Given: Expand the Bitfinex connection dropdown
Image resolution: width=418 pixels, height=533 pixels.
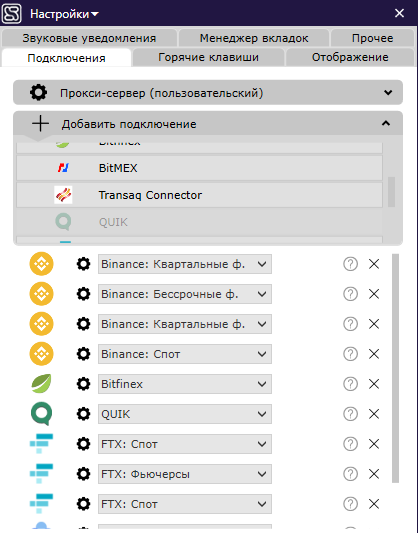Looking at the screenshot, I should (185, 384).
